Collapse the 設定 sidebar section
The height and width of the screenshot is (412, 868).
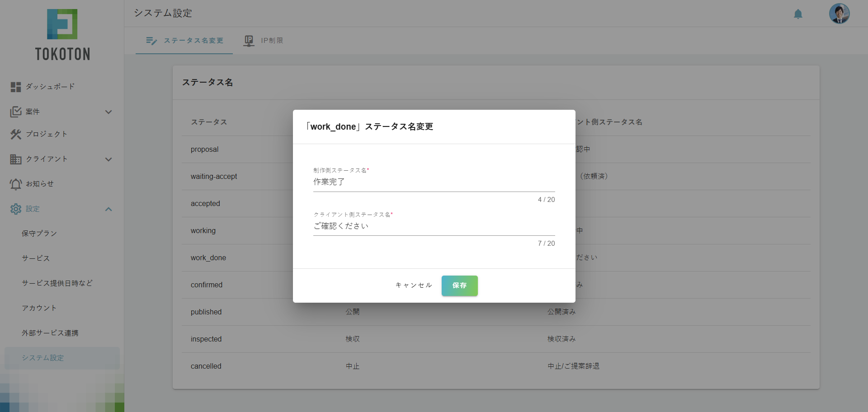coord(108,209)
